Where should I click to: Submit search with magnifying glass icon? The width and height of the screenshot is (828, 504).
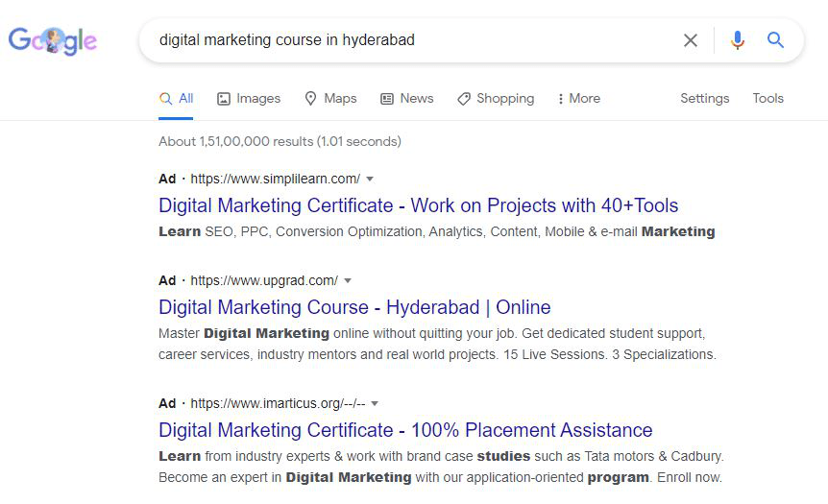775,39
